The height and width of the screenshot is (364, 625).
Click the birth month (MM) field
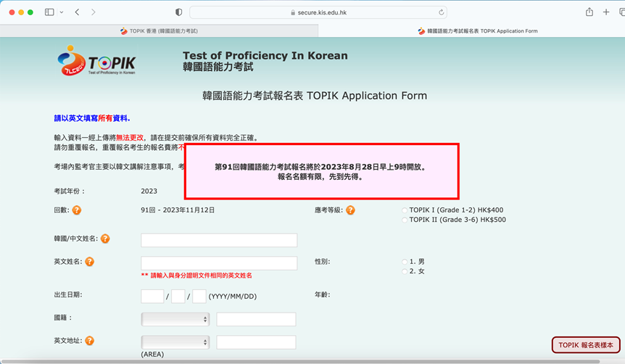click(178, 297)
